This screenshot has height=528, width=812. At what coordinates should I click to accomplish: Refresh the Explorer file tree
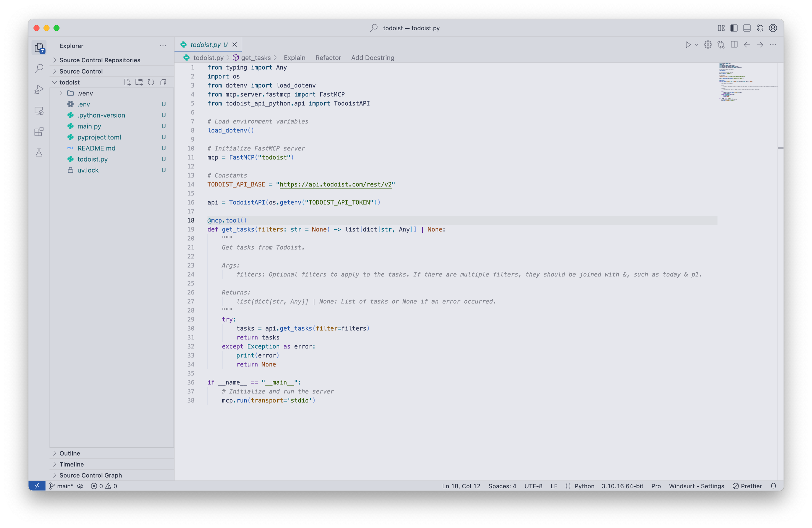click(151, 82)
